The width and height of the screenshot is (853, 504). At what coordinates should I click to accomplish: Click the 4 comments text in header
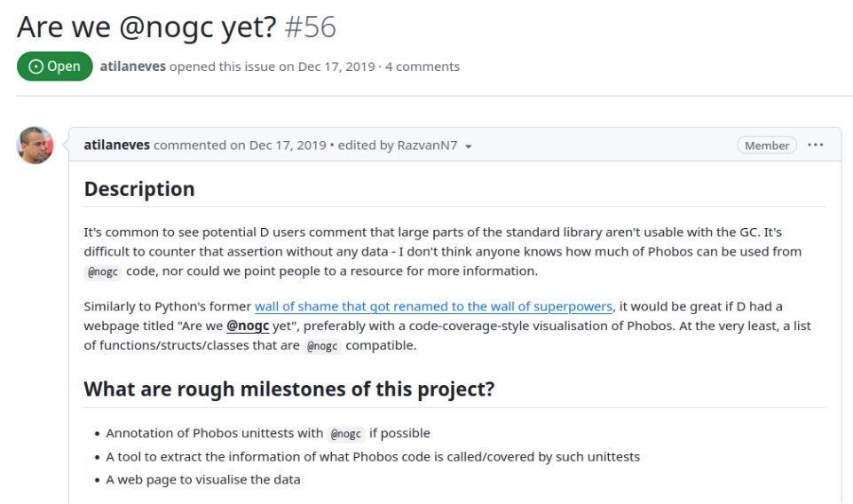tap(423, 67)
